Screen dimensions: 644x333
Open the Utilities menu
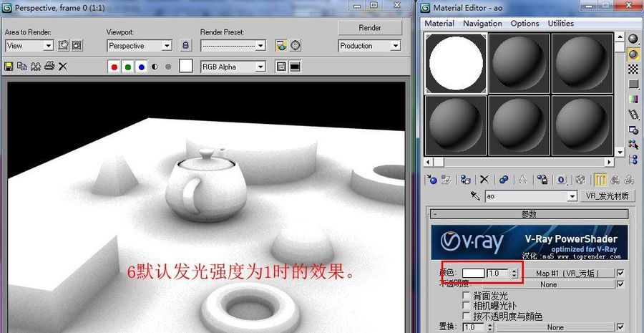coord(560,24)
